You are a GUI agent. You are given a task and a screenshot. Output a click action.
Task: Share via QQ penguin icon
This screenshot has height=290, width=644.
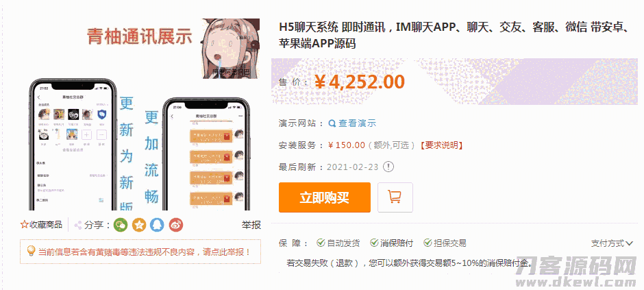(x=158, y=225)
